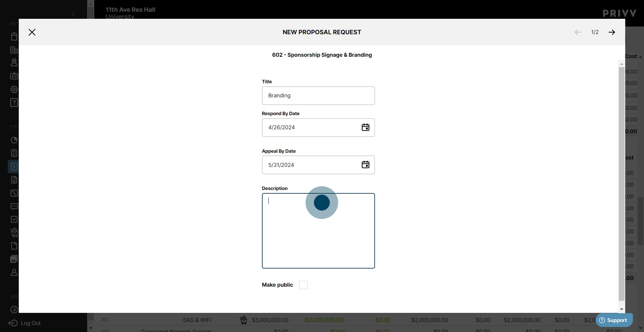
Task: Open the procurement cart icon in sidebar
Action: click(x=14, y=233)
